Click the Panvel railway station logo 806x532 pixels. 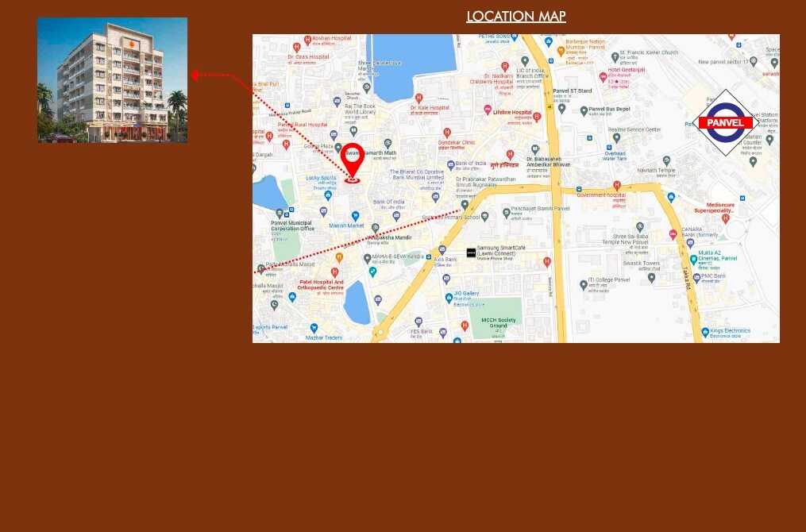pos(725,123)
